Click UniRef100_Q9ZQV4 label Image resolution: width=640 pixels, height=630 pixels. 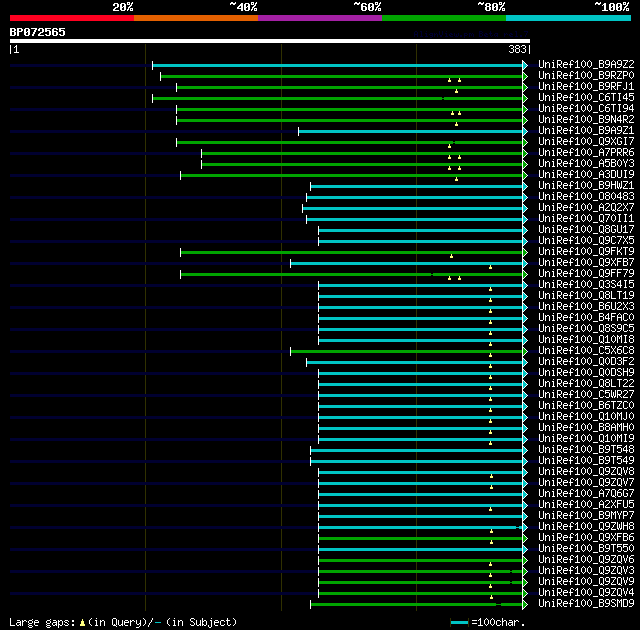tap(586, 593)
